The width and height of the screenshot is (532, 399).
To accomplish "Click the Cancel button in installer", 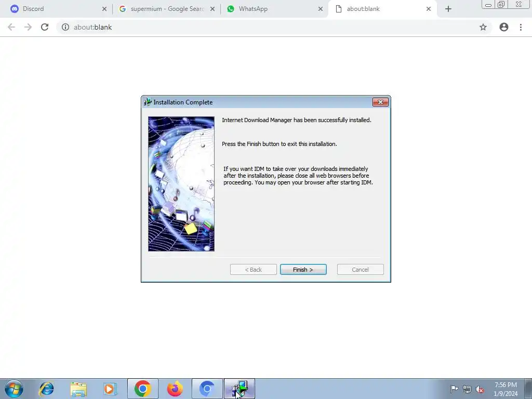I will click(x=360, y=270).
